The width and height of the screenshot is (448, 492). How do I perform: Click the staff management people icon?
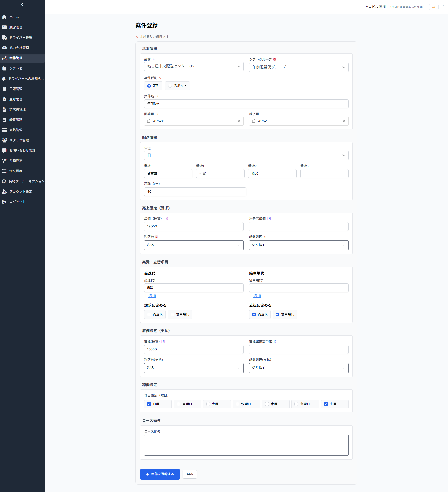(x=4, y=140)
